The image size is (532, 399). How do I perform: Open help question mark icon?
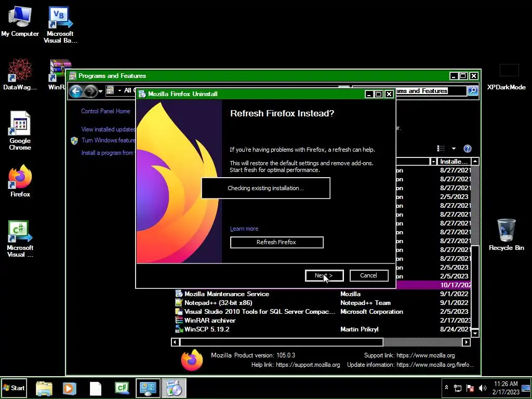pyautogui.click(x=468, y=149)
